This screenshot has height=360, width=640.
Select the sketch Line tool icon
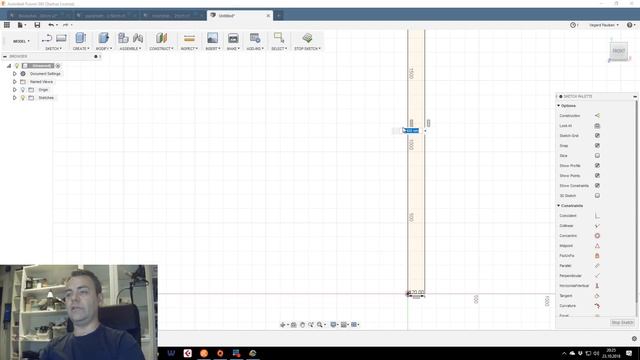pyautogui.click(x=47, y=38)
